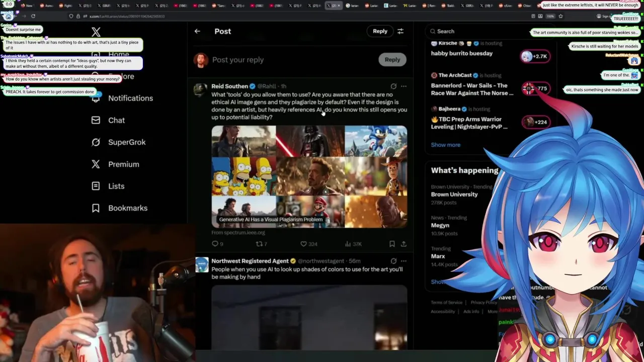Open Bajheera's TBC Prep Arms Warrior space
Viewport: 644px width, 362px height.
[469, 123]
